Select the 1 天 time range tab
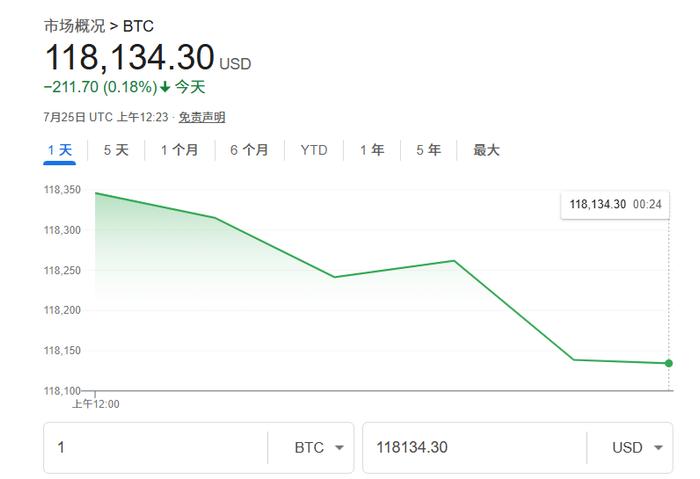The height and width of the screenshot is (479, 700). (60, 150)
